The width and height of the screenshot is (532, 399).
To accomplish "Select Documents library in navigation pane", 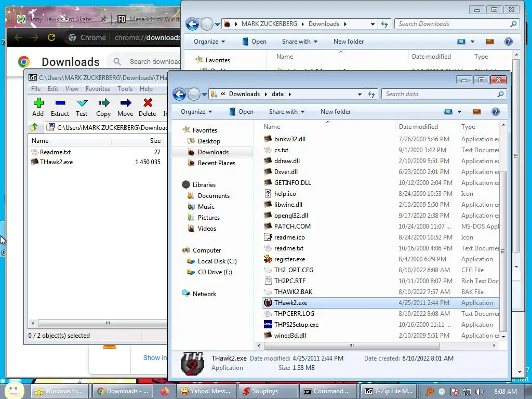I will pos(214,196).
